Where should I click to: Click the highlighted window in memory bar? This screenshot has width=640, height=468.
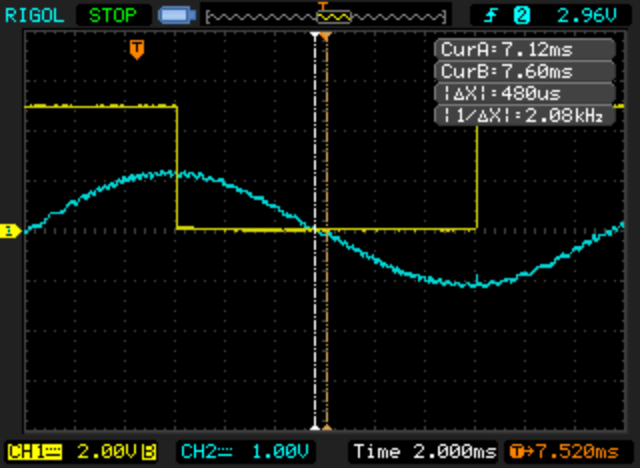tap(334, 17)
